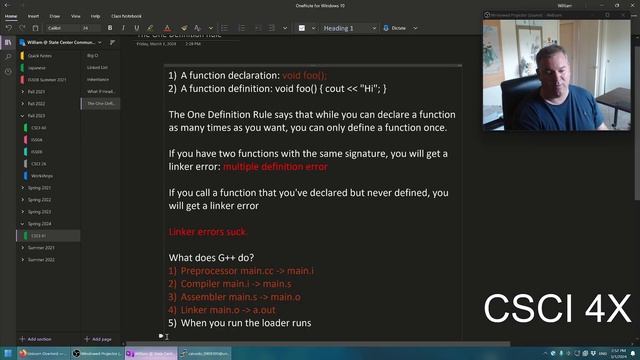Expand the Summer 2022 section group
This screenshot has height=360, width=640.
point(22,260)
